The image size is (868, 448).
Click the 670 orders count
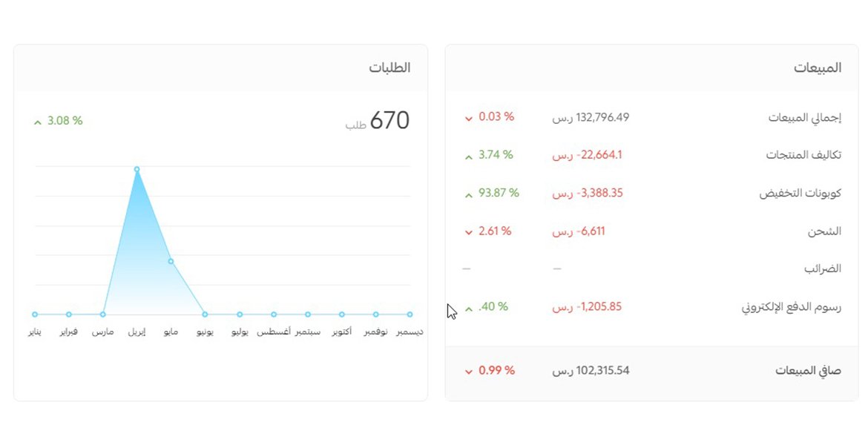coord(389,121)
